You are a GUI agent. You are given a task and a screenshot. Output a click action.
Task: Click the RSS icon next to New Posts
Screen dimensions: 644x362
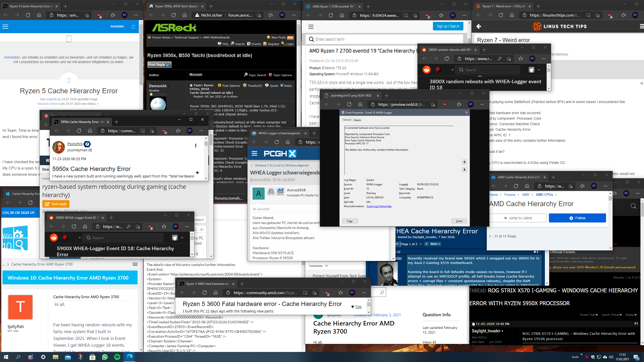290,38
